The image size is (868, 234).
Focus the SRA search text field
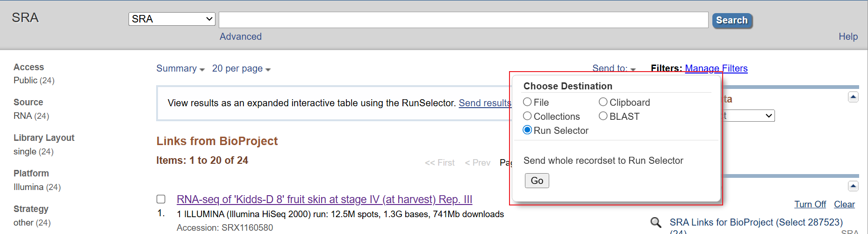pyautogui.click(x=464, y=20)
